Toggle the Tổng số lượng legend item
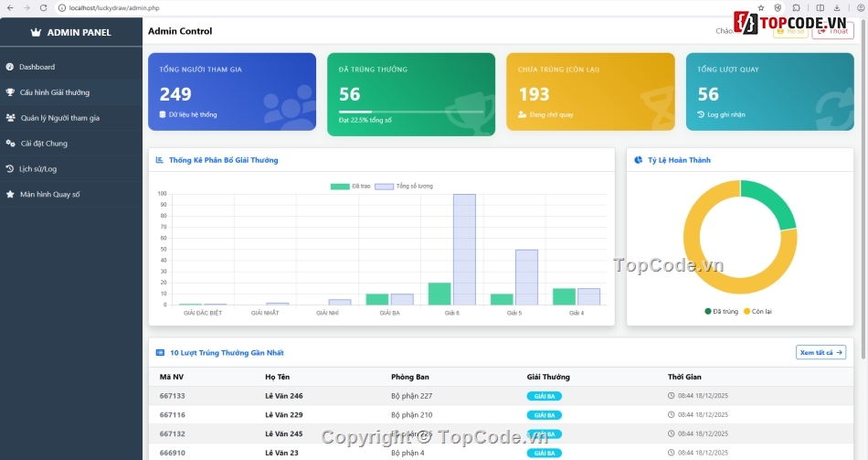 (404, 187)
